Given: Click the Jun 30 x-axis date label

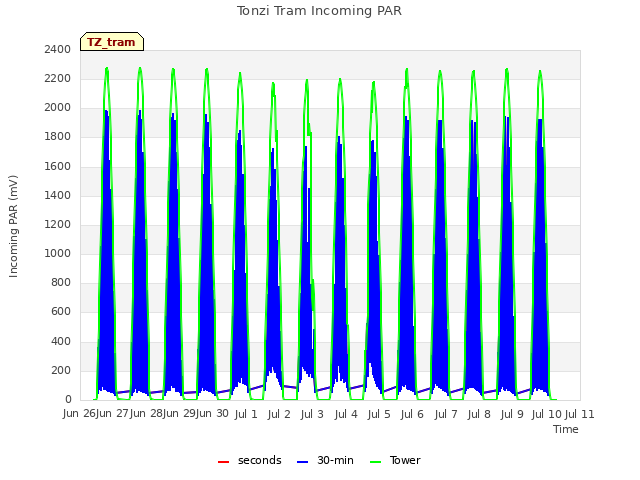Looking at the screenshot, I should click(213, 414).
